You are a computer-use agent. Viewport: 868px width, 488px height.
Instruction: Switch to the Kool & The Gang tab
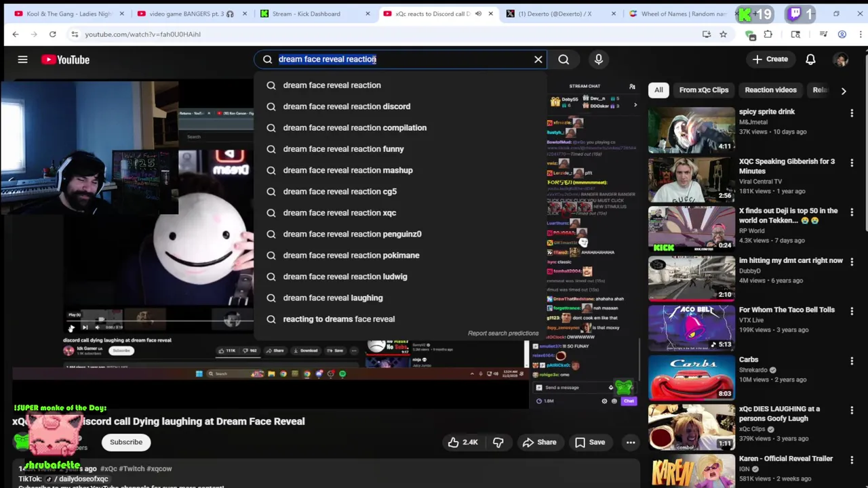pyautogui.click(x=68, y=14)
